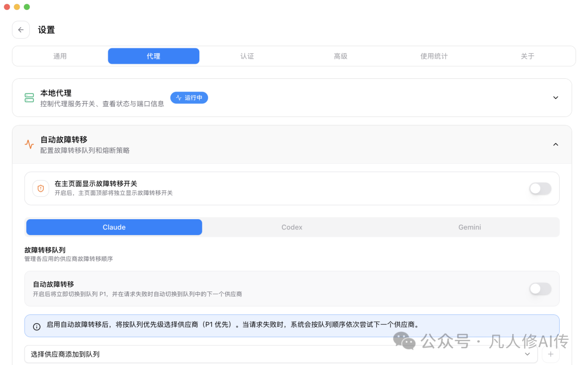
Task: Expand the 本地代理 section
Action: pyautogui.click(x=555, y=98)
